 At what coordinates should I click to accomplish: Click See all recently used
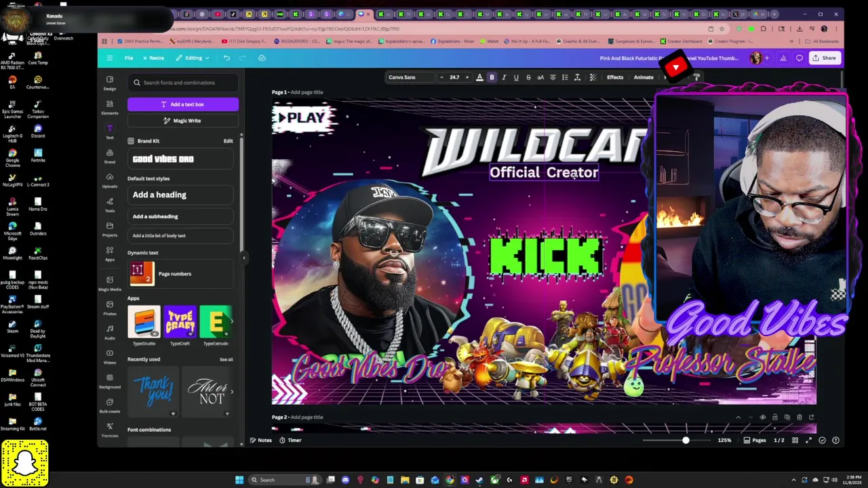click(x=226, y=360)
